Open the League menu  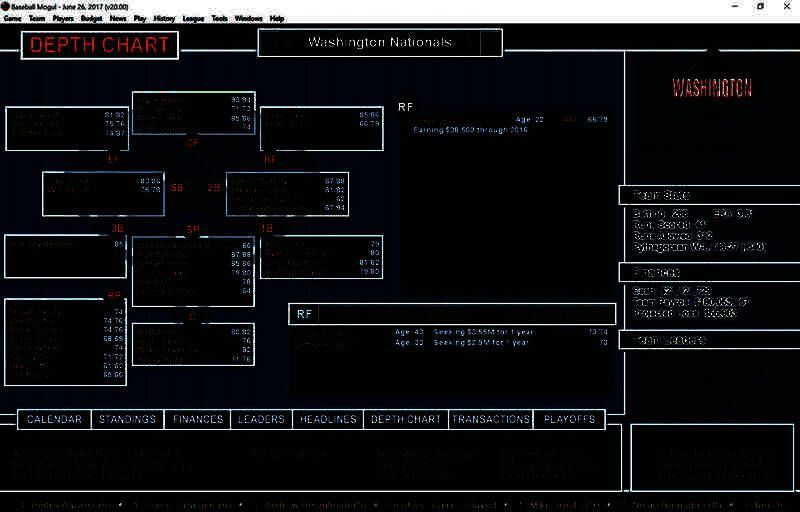click(193, 18)
